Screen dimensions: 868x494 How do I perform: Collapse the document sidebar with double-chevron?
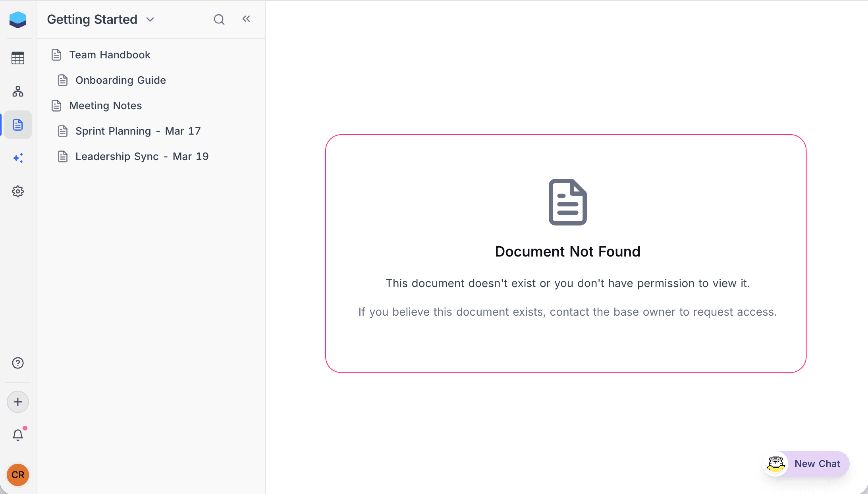click(246, 19)
